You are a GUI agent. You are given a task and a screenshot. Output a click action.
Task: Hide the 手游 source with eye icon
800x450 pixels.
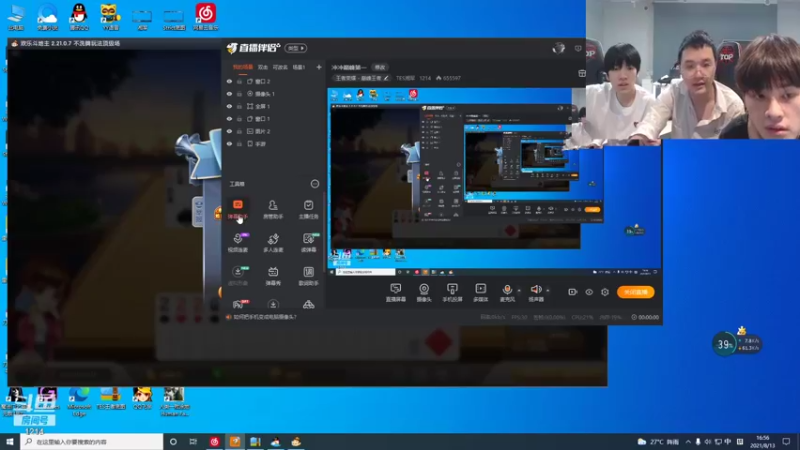click(x=229, y=144)
